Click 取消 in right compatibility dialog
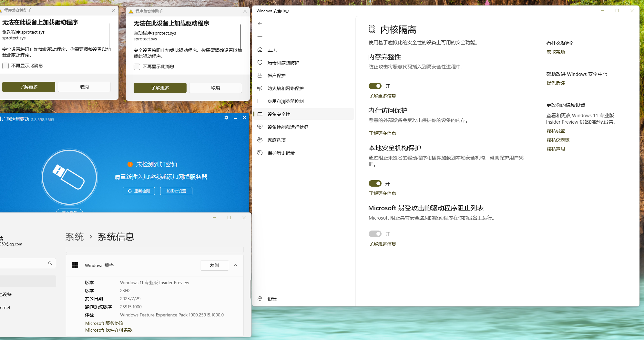644x340 pixels. (x=216, y=88)
